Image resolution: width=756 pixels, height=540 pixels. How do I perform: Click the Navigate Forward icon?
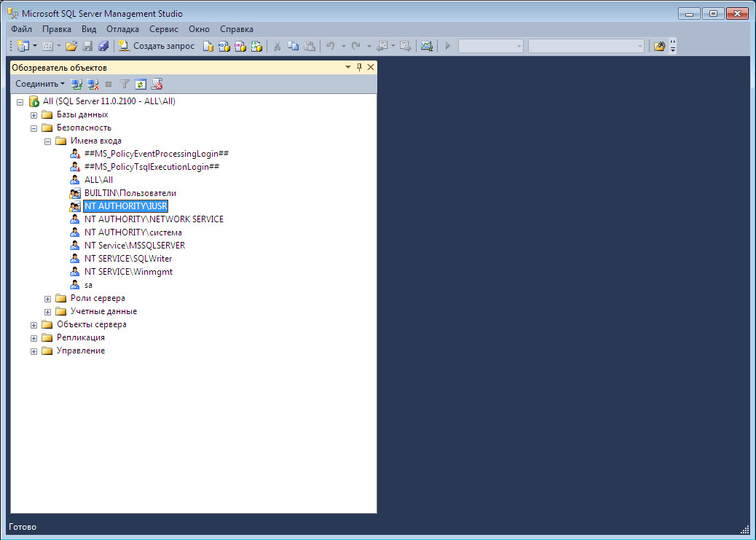406,46
